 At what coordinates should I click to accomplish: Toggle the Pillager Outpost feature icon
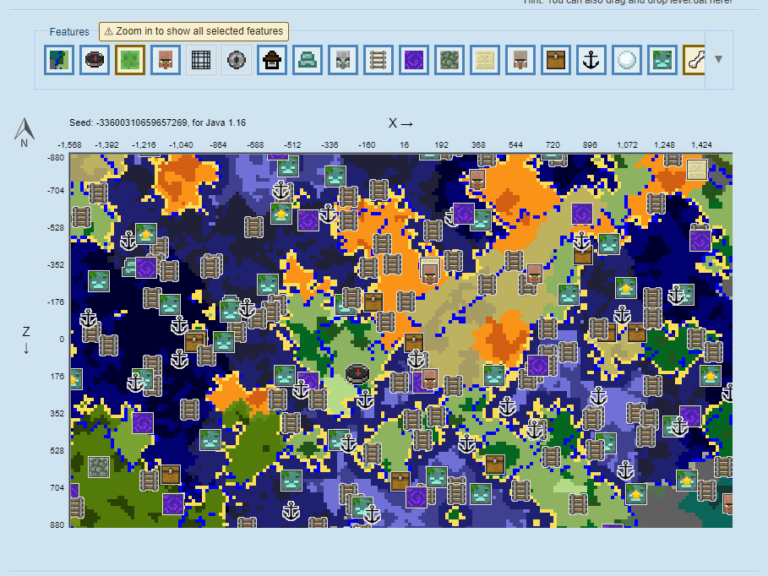(x=343, y=60)
